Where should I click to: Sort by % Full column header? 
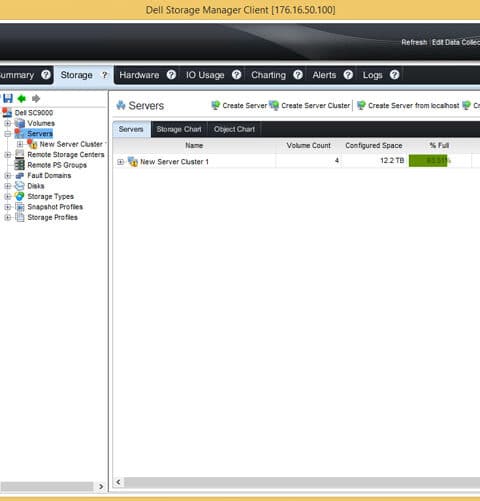[x=439, y=145]
